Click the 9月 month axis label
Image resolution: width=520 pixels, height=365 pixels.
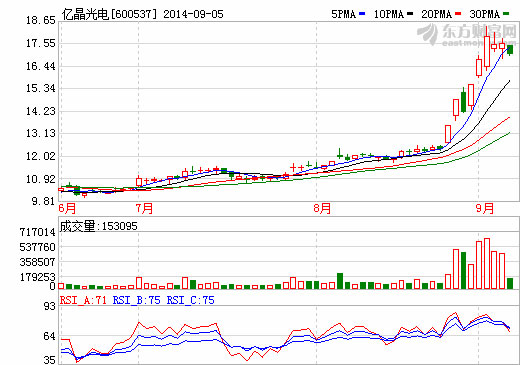tap(485, 209)
